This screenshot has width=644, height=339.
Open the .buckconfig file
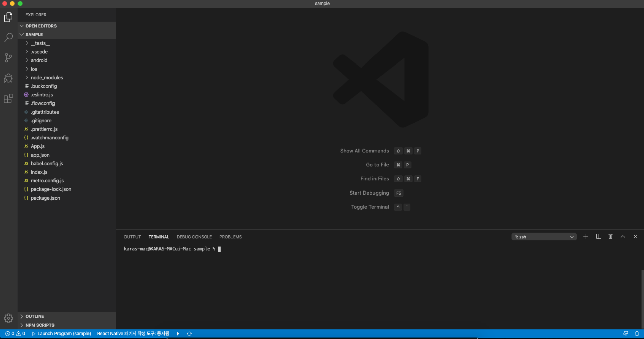67,86
